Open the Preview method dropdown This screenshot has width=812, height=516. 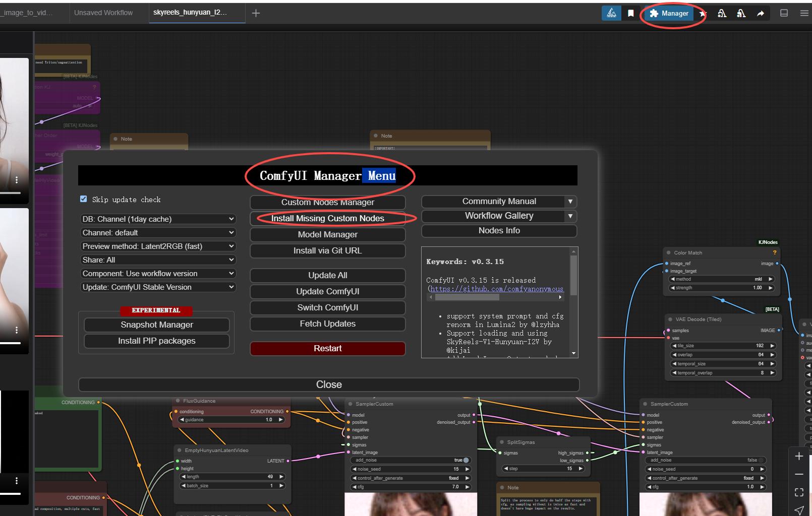tap(158, 246)
